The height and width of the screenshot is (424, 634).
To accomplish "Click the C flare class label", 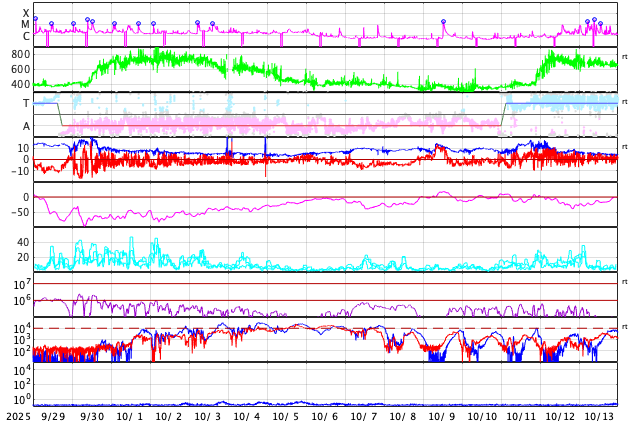I will tap(26, 36).
